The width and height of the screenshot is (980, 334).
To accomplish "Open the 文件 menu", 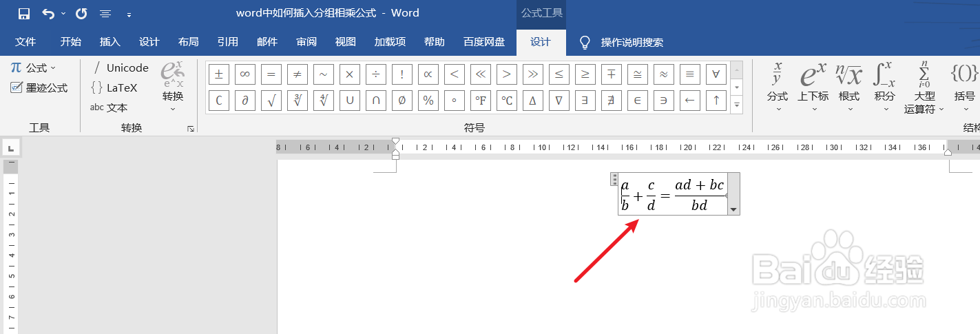I will (x=25, y=42).
